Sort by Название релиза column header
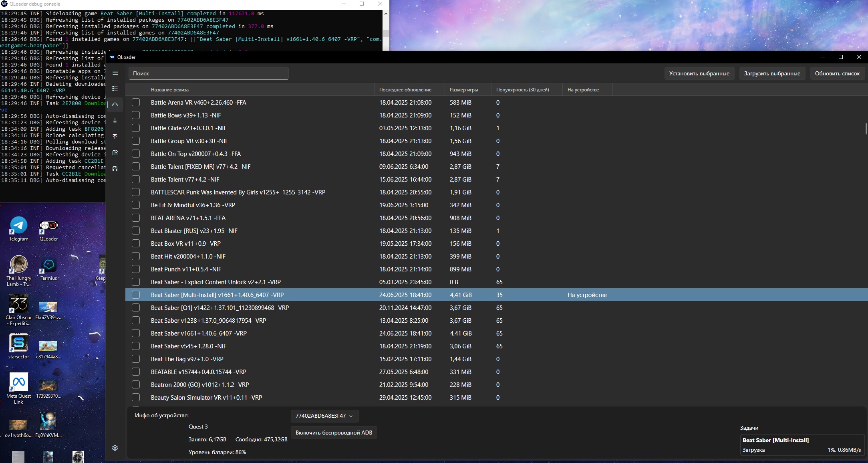This screenshot has height=463, width=868. point(170,90)
